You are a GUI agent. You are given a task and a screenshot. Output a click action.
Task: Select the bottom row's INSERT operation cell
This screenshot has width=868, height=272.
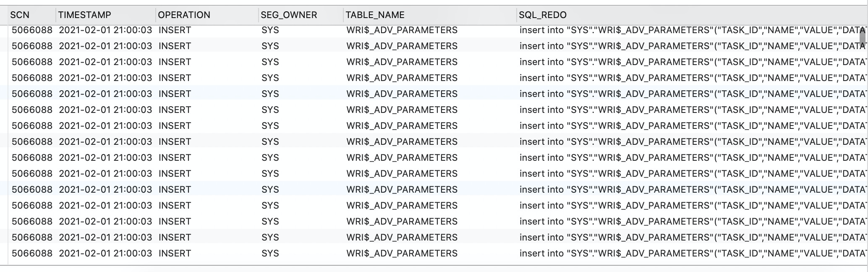(175, 254)
